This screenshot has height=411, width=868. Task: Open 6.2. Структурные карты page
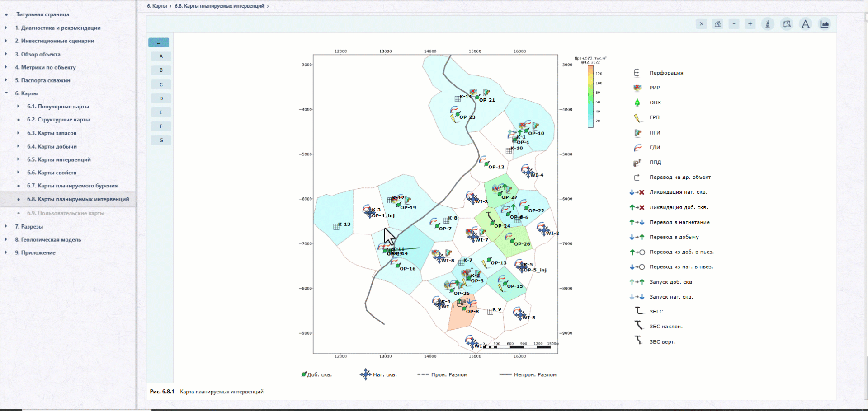[58, 120]
